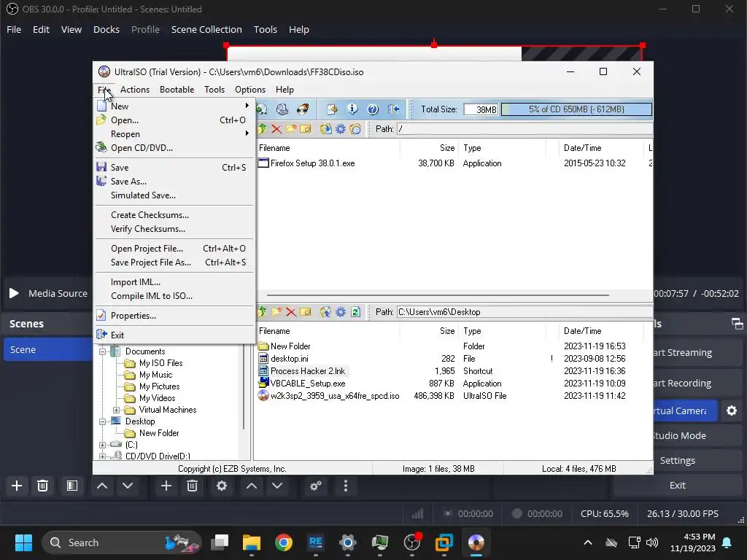Pop out the OBS Controls dock icon
The height and width of the screenshot is (560, 747).
point(737,324)
